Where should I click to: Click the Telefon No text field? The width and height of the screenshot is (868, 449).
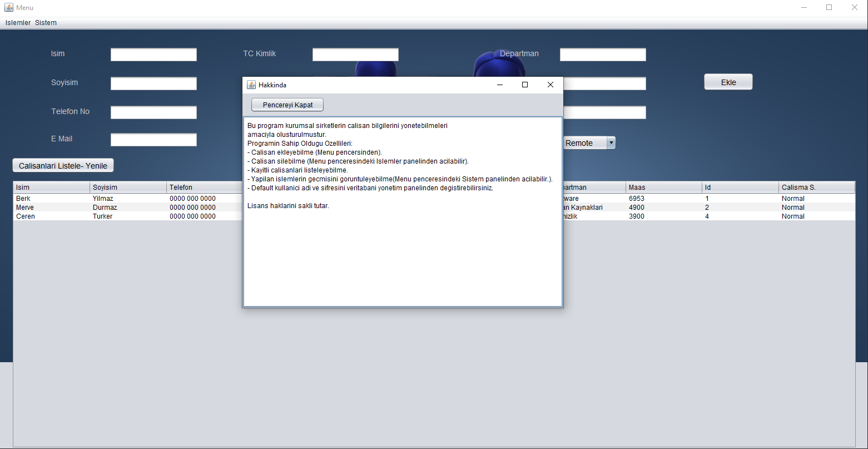(153, 112)
